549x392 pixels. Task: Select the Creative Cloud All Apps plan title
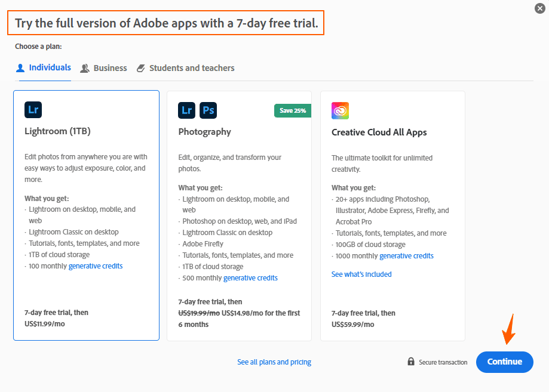(379, 132)
